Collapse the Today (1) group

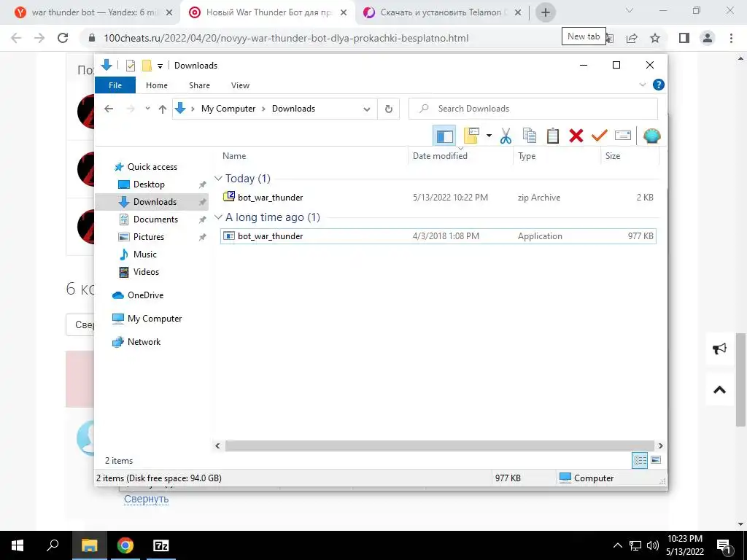click(218, 179)
